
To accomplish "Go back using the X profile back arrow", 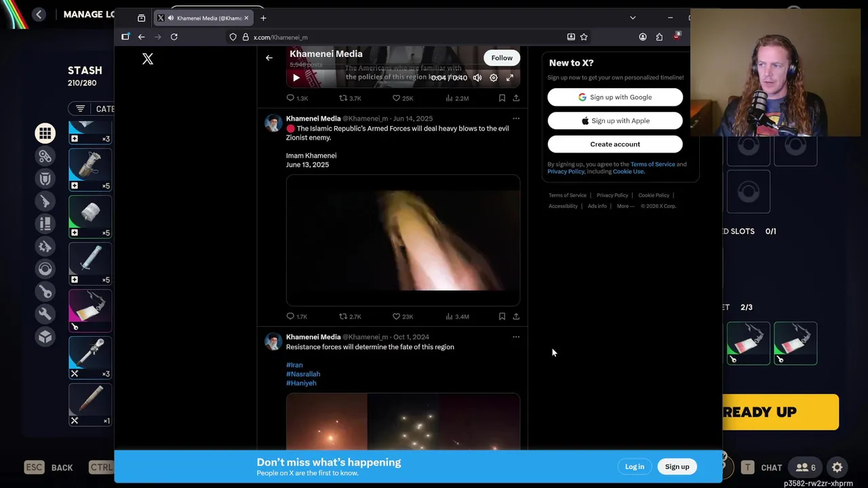I will coord(269,58).
